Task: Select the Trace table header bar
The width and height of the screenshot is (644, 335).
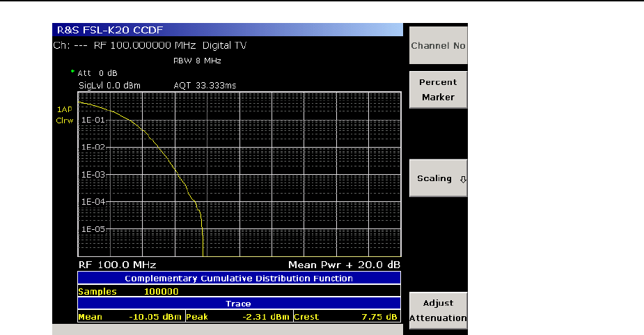Action: 239,304
